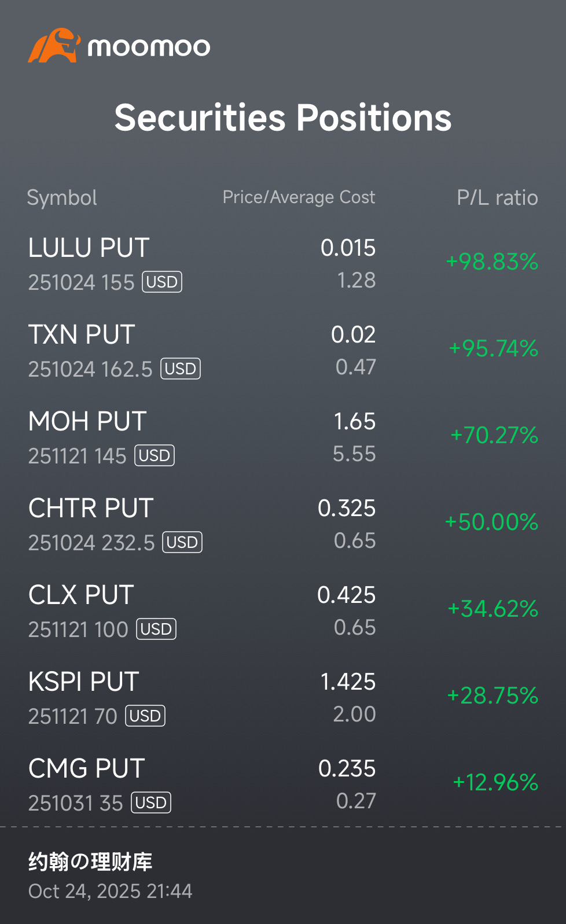Click the USD badge on TXN PUT
566x924 pixels.
point(181,369)
